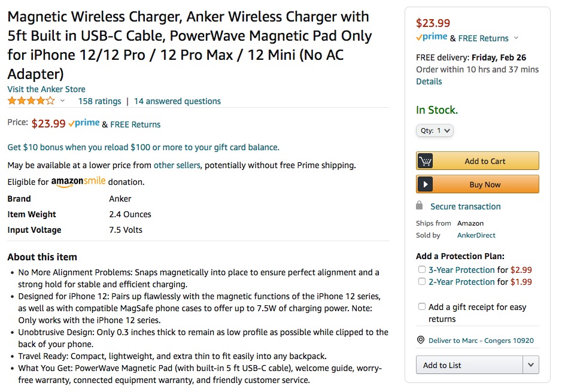Click the delivery location pin icon
565x392 pixels.
point(421,340)
